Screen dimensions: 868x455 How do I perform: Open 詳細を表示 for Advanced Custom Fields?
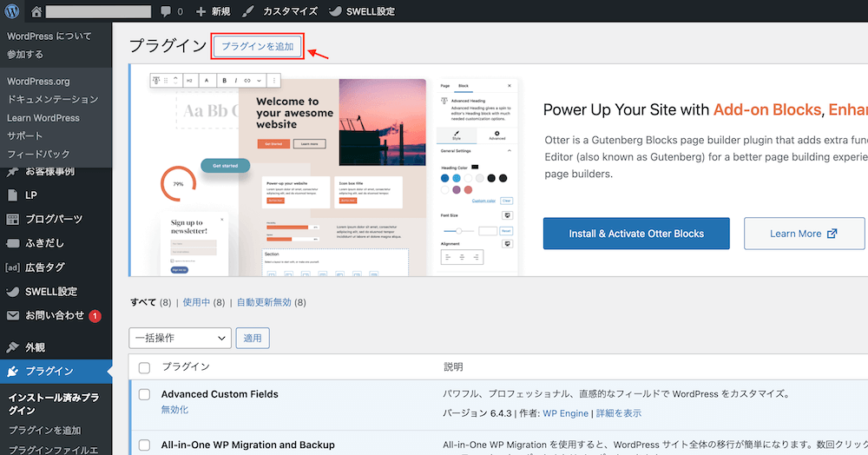618,413
